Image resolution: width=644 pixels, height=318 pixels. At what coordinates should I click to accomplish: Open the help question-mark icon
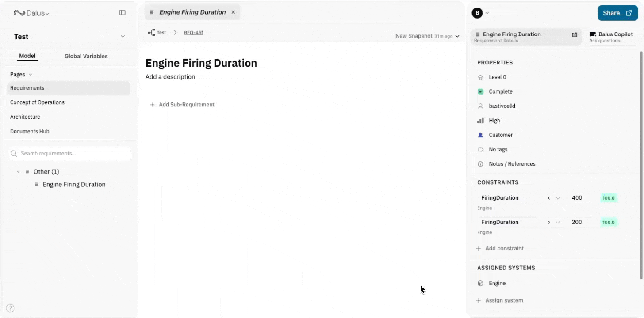[x=10, y=307]
